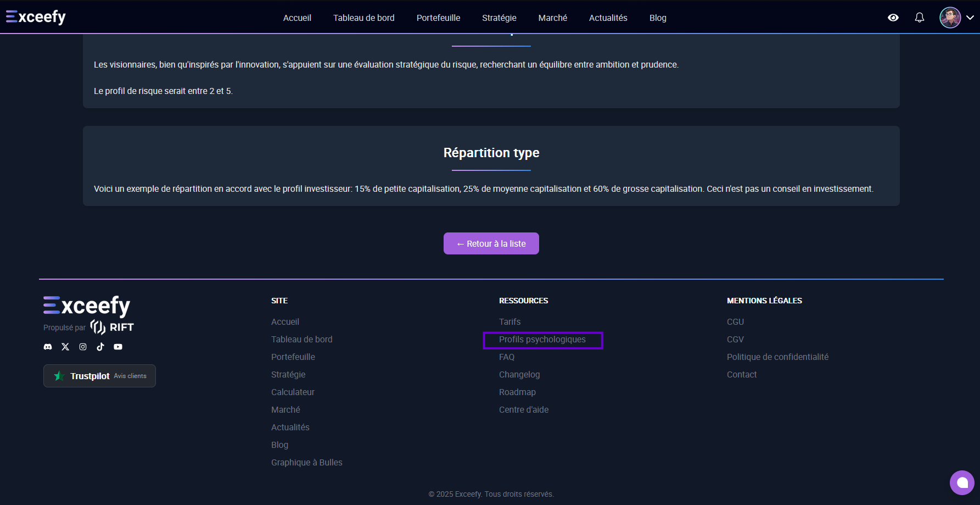Open the Portefeuille menu item
The width and height of the screenshot is (980, 505).
pyautogui.click(x=438, y=18)
